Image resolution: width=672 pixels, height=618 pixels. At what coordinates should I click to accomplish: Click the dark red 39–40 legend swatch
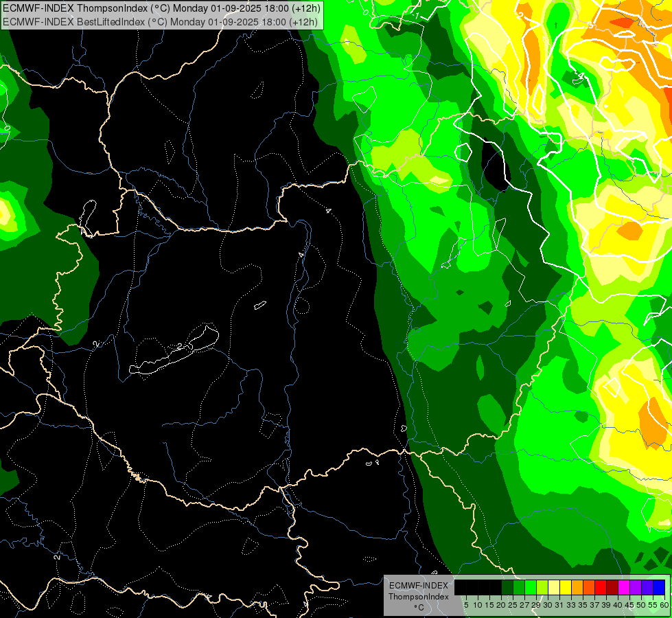click(x=612, y=587)
